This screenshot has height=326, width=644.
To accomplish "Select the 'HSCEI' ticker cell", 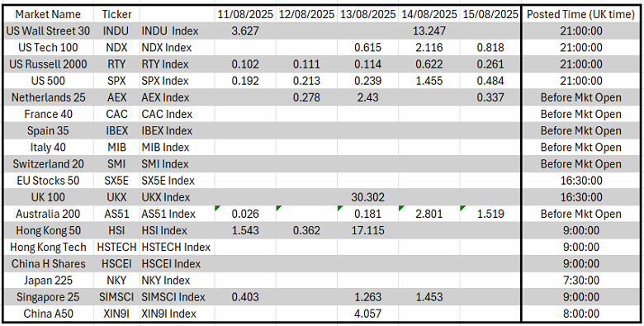I will [116, 263].
